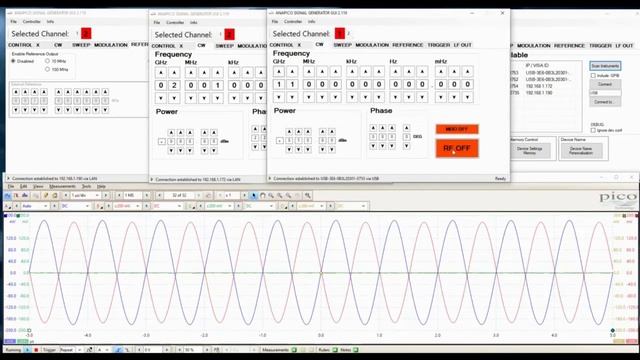Activate the hand pan tool in PicoScope
The height and width of the screenshot is (360, 640).
coord(262,196)
